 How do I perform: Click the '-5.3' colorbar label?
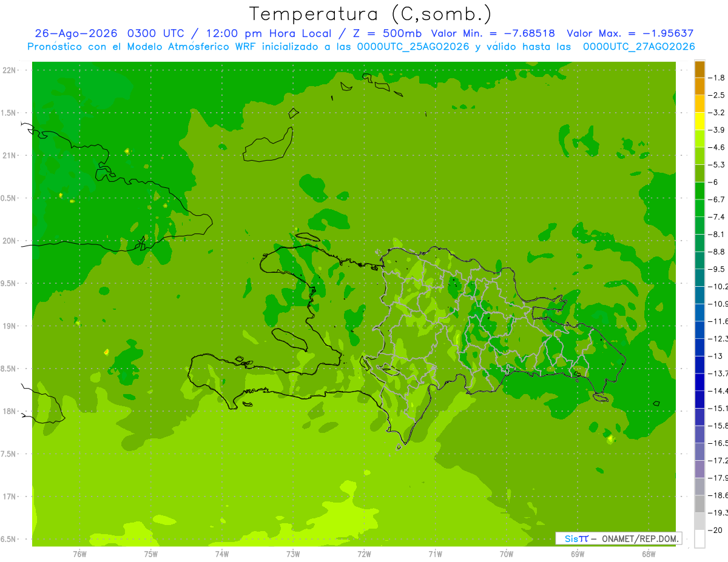[717, 165]
